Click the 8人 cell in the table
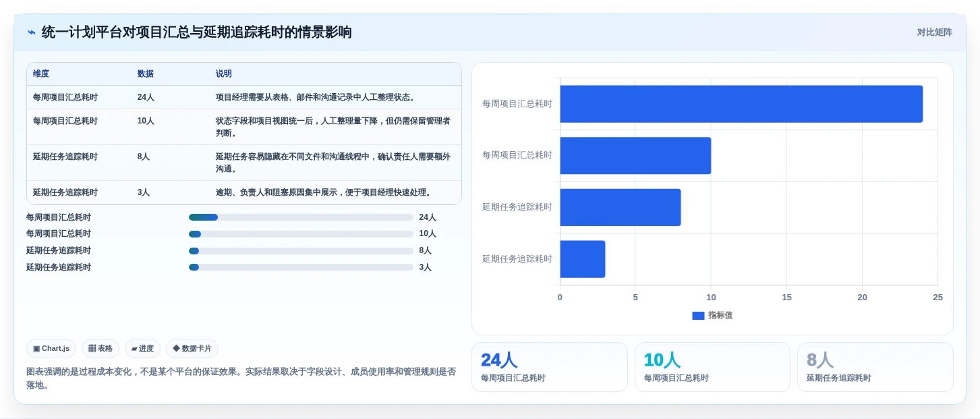Viewport: 980px width, 419px height. pyautogui.click(x=144, y=157)
